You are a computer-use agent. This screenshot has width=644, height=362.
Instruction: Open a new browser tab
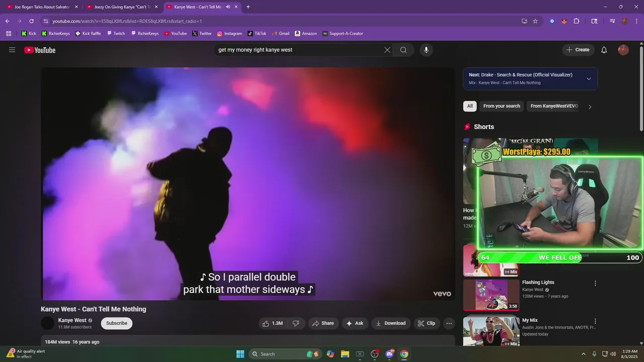pos(248,7)
